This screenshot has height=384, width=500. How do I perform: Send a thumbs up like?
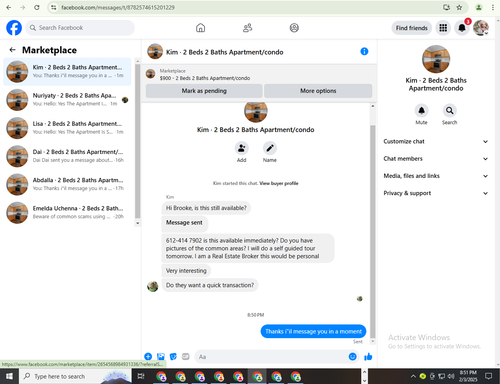(368, 357)
